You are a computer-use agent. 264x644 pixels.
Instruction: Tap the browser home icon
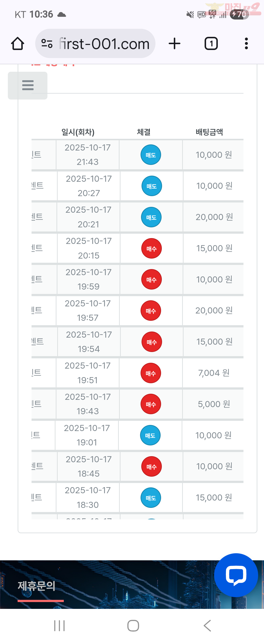(x=18, y=44)
